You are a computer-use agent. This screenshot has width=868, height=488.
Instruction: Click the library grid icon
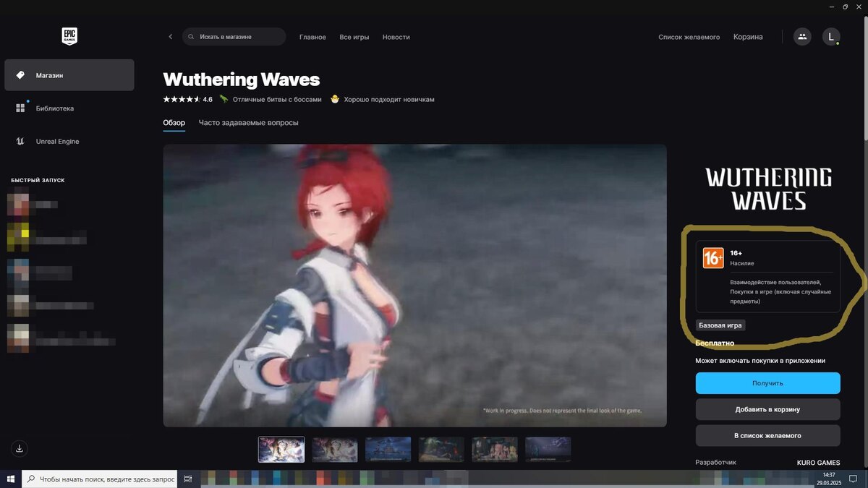click(20, 108)
